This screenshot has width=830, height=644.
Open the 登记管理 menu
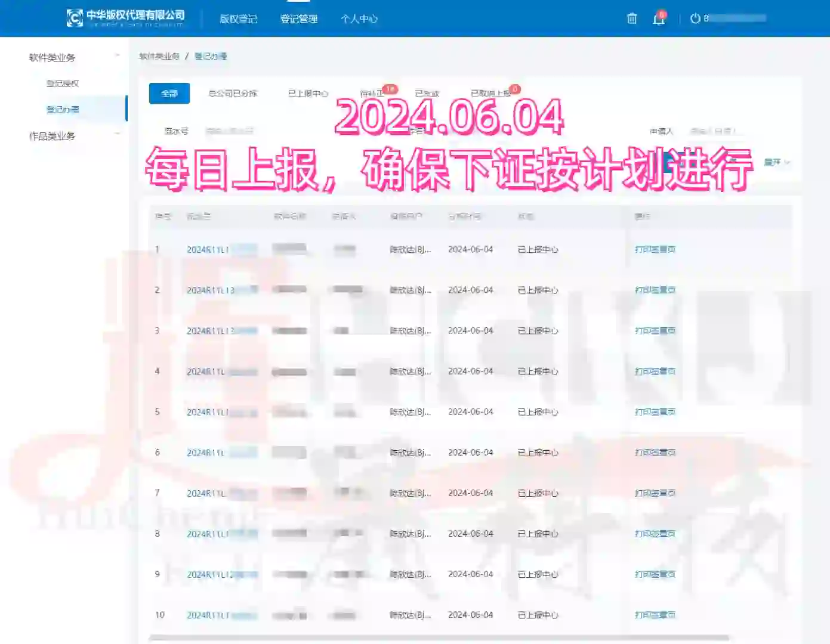click(300, 18)
